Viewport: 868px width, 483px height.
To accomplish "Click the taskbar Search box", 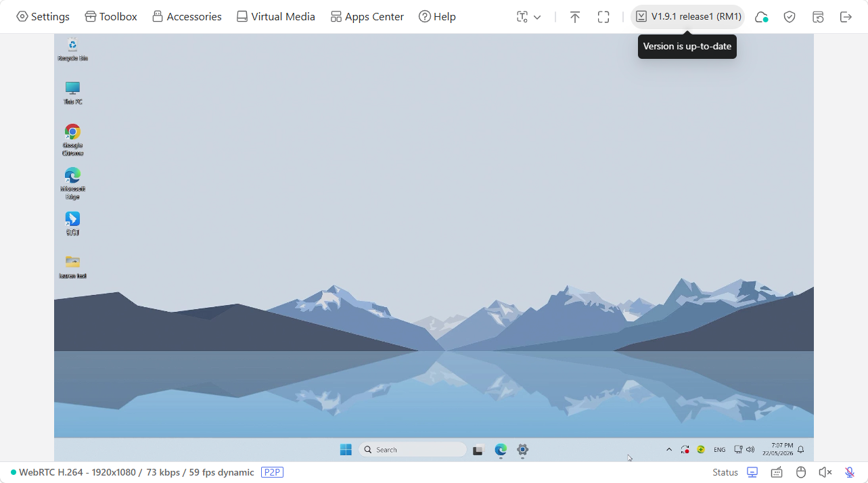I will pos(412,450).
